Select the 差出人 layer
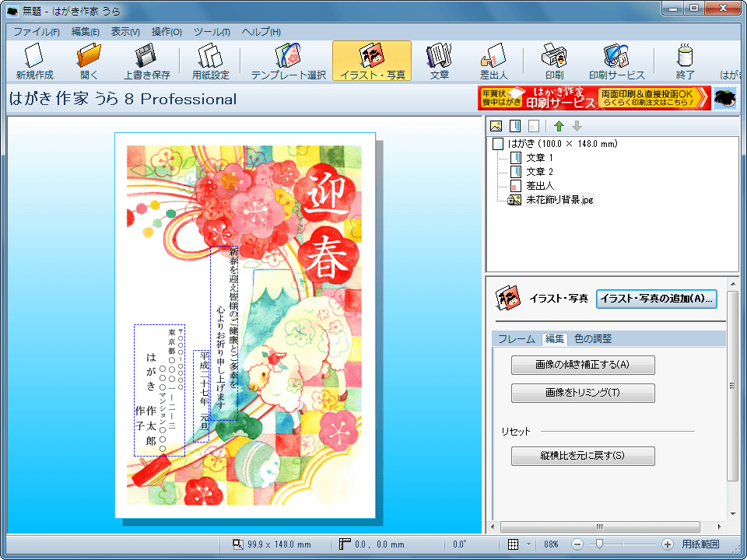 tap(540, 186)
